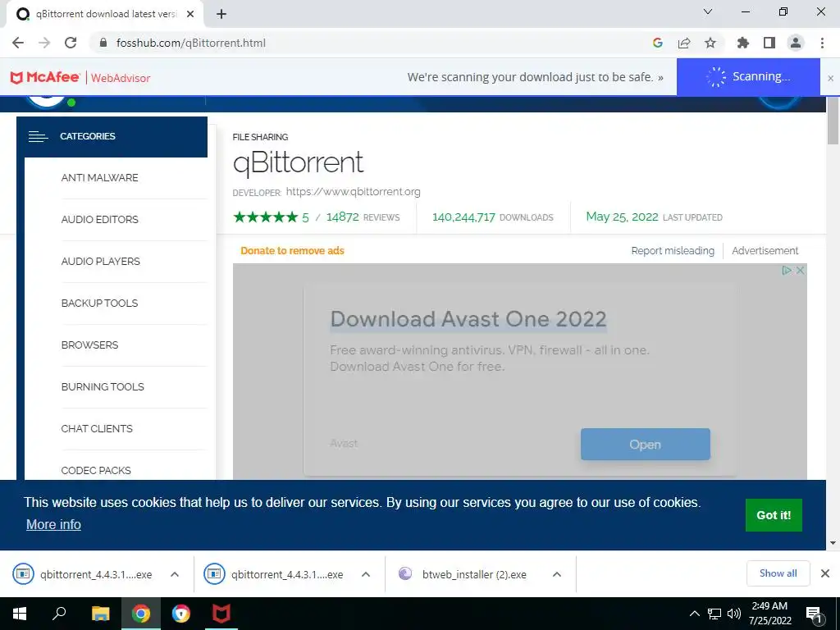This screenshot has height=630, width=840.
Task: Open the 14872 reviews link
Action: point(363,217)
